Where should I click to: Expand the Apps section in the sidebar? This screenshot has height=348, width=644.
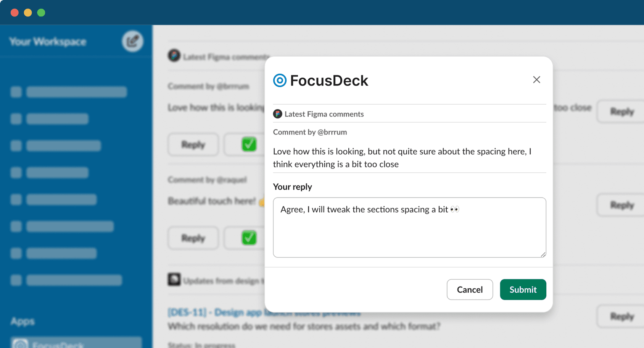click(x=23, y=321)
